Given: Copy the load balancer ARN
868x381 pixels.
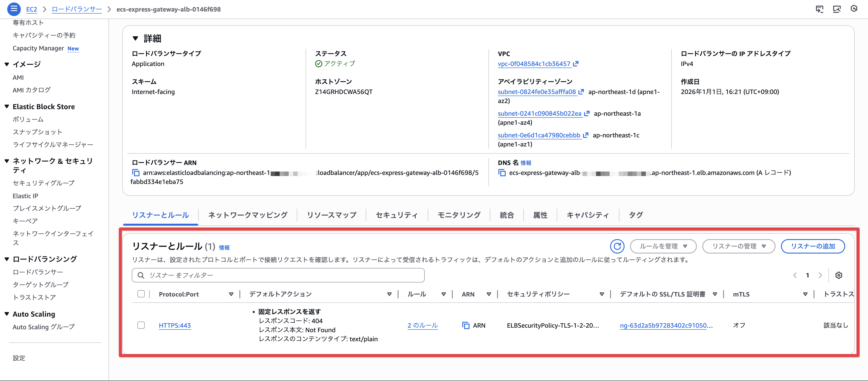Looking at the screenshot, I should coord(136,173).
